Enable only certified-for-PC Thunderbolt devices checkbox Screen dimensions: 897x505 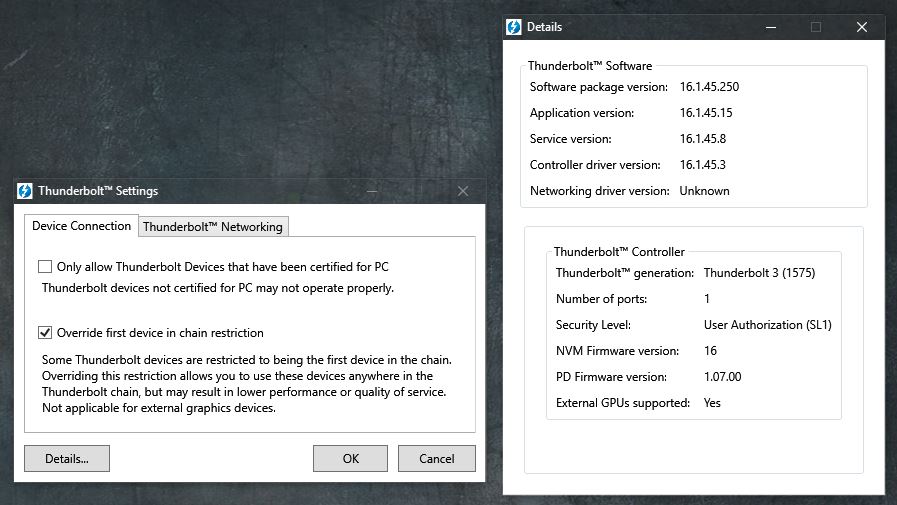45,267
